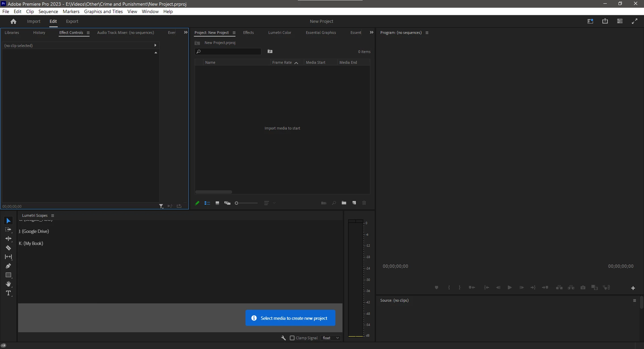Open the Workspaces icon in header
Image resolution: width=644 pixels, height=349 pixels.
[590, 21]
